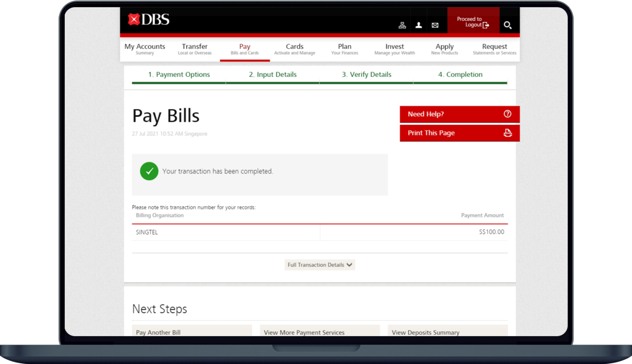The image size is (632, 364).
Task: Select the 1. Payment Options step
Action: click(x=179, y=75)
